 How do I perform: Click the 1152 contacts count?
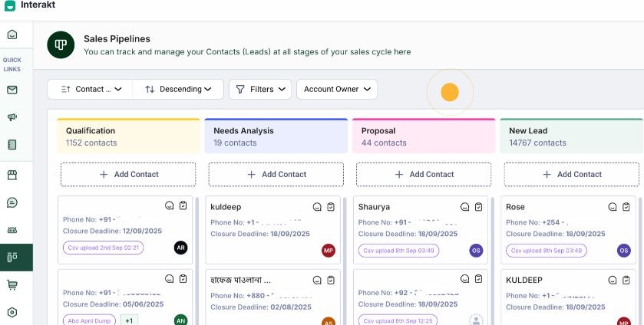tap(91, 143)
